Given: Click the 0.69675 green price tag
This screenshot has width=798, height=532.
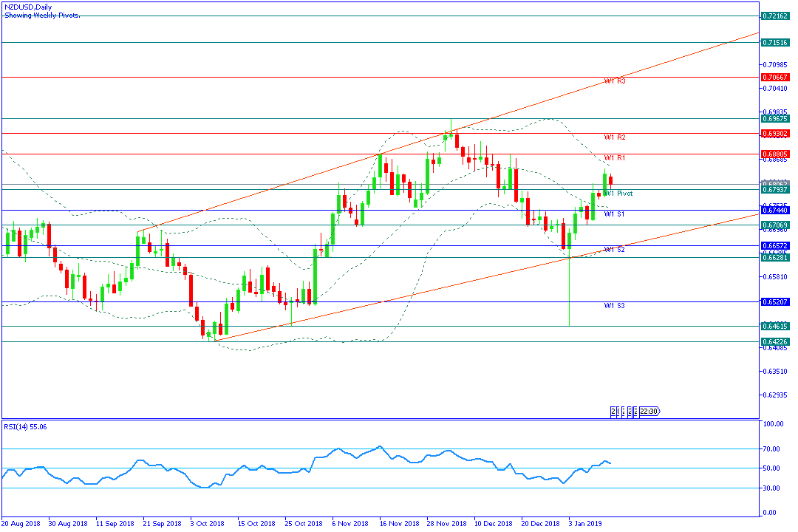Looking at the screenshot, I should pos(776,118).
